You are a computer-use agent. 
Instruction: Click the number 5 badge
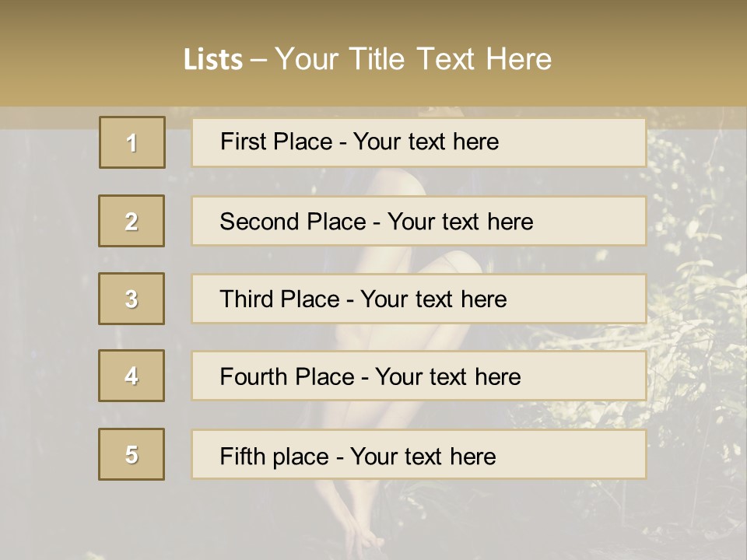132,454
